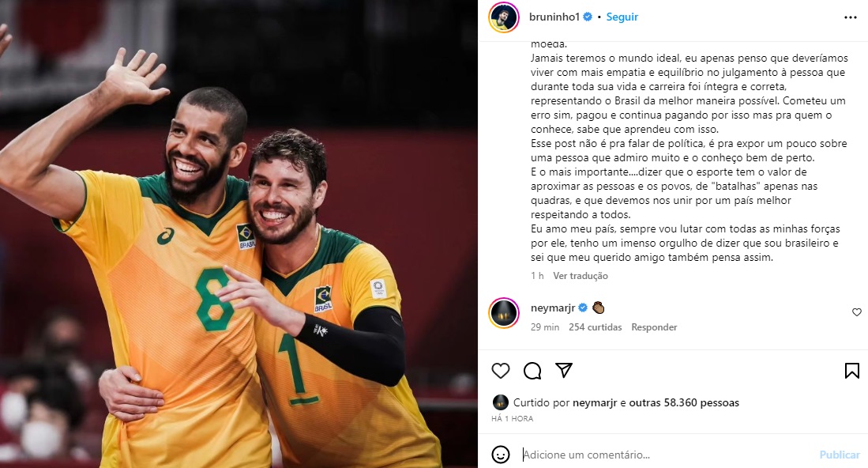View the 254 curtidas on comment

tap(595, 327)
